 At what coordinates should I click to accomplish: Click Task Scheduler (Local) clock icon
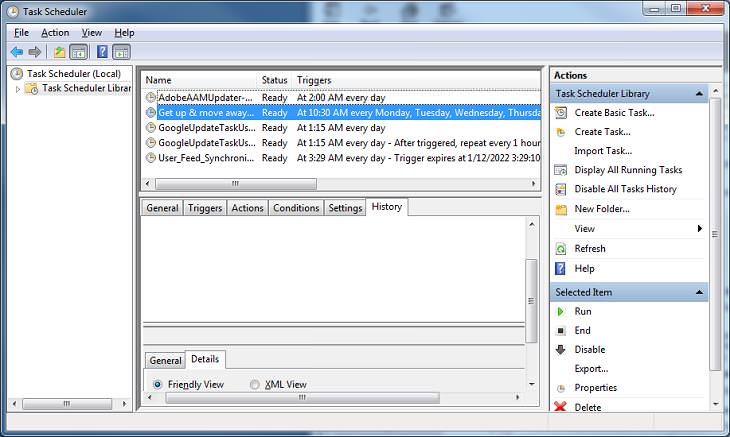point(17,74)
